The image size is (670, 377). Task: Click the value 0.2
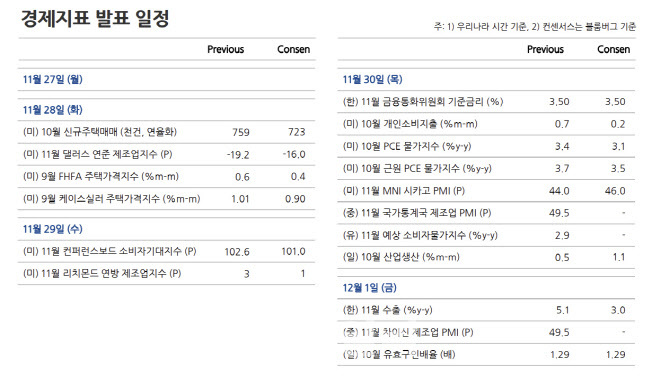pyautogui.click(x=618, y=124)
